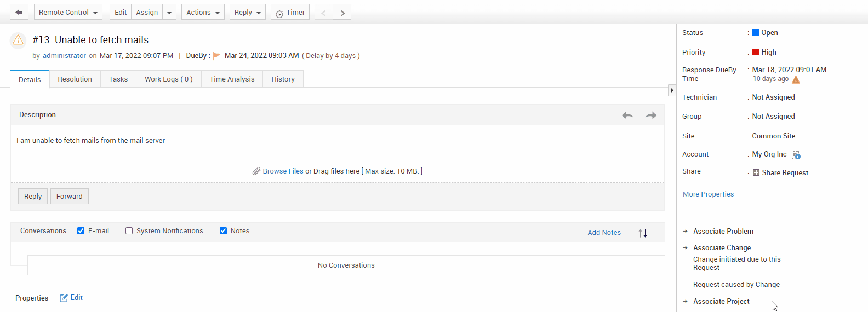Screen dimensions: 868x312
Task: Click the Share Request plus icon
Action: (x=756, y=172)
